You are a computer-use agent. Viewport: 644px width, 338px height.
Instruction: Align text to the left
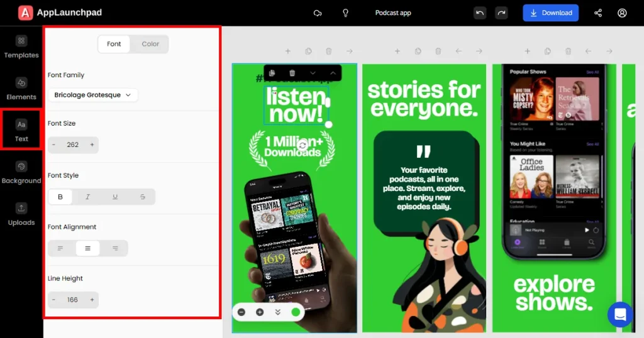(60, 248)
